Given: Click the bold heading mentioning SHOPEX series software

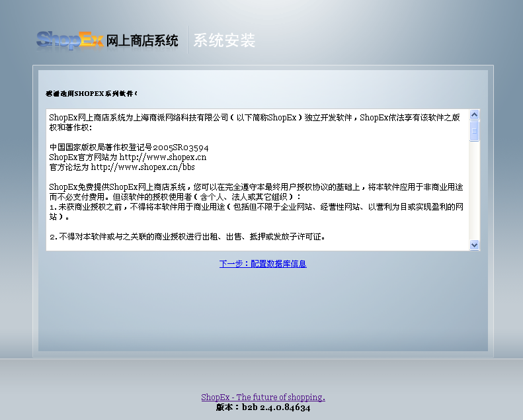Looking at the screenshot, I should point(91,94).
